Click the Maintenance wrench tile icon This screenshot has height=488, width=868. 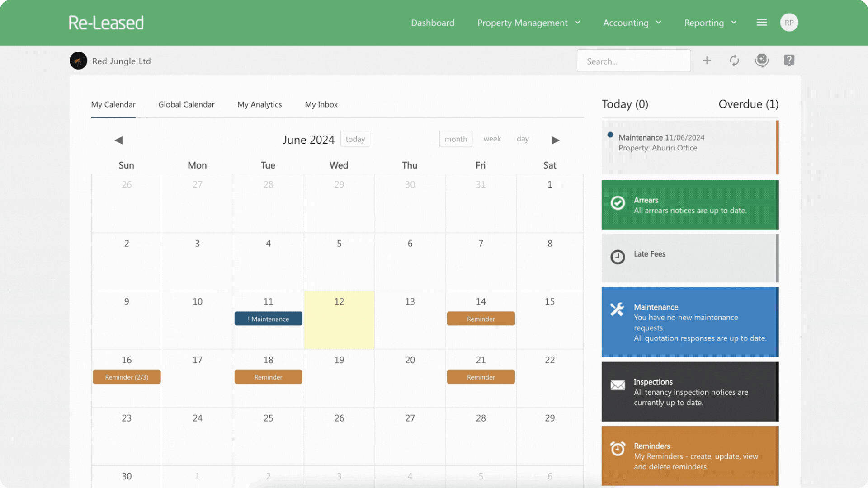tap(617, 309)
